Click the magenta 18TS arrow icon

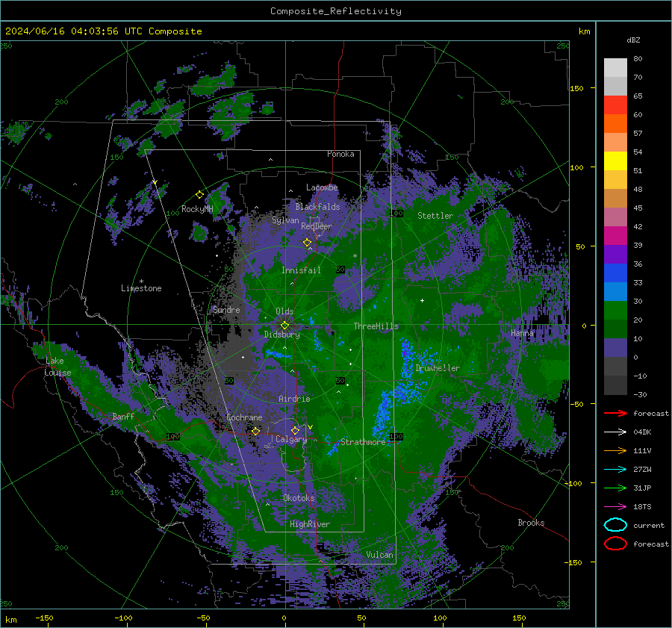(x=615, y=507)
